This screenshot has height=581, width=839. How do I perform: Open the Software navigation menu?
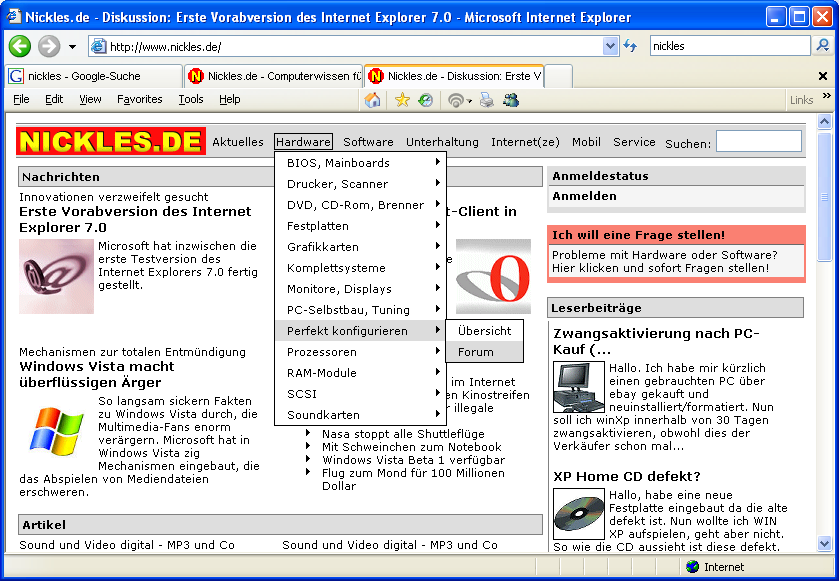point(368,142)
